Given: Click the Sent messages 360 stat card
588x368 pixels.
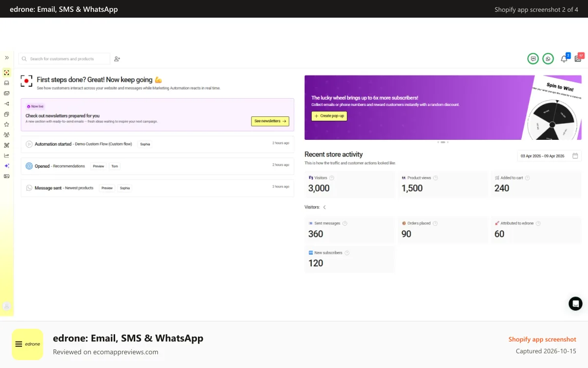Looking at the screenshot, I should pos(349,230).
